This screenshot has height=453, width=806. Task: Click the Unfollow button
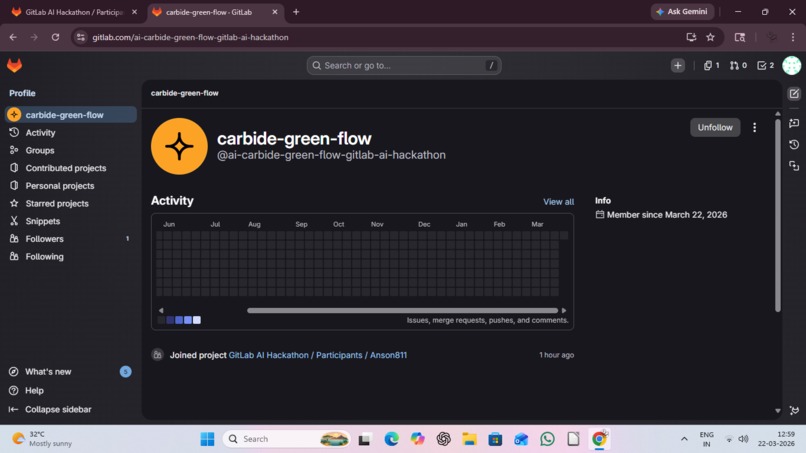click(x=715, y=128)
